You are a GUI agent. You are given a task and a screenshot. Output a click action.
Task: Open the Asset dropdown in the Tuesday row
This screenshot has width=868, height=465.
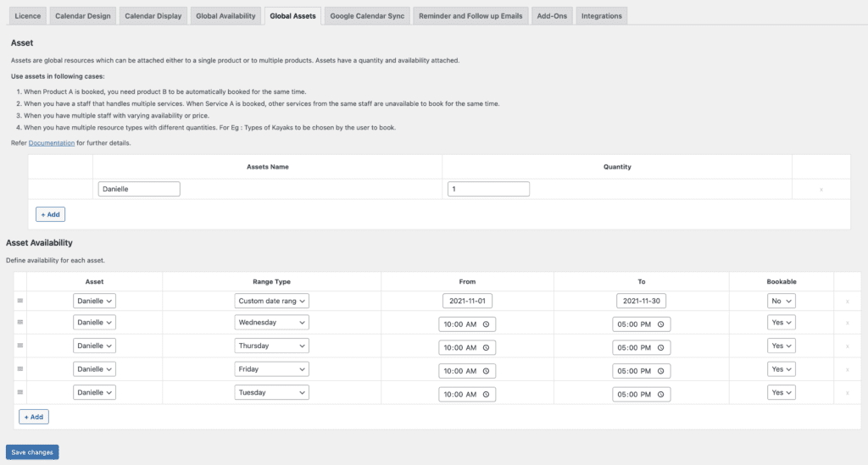pyautogui.click(x=94, y=392)
